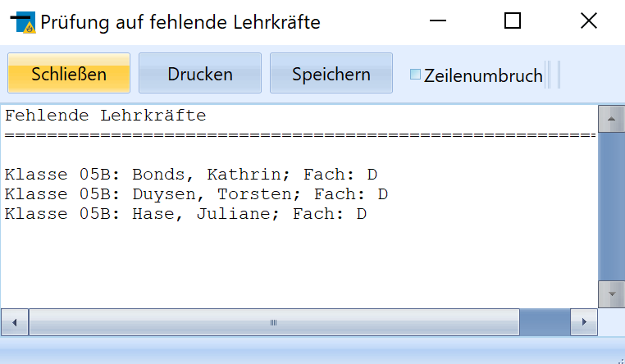
Task: Click the horizontal scrollbar thumb
Action: (274, 322)
